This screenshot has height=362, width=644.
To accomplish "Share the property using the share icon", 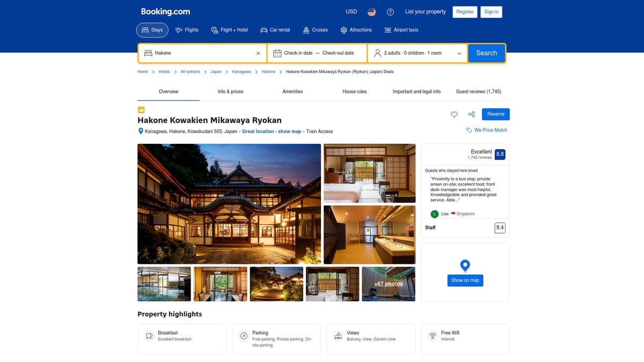I will (x=471, y=114).
